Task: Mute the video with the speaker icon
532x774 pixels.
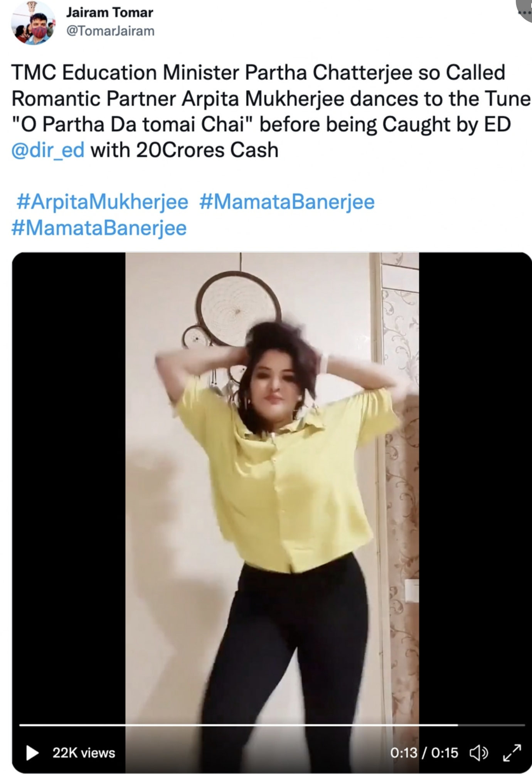Action: pyautogui.click(x=478, y=753)
